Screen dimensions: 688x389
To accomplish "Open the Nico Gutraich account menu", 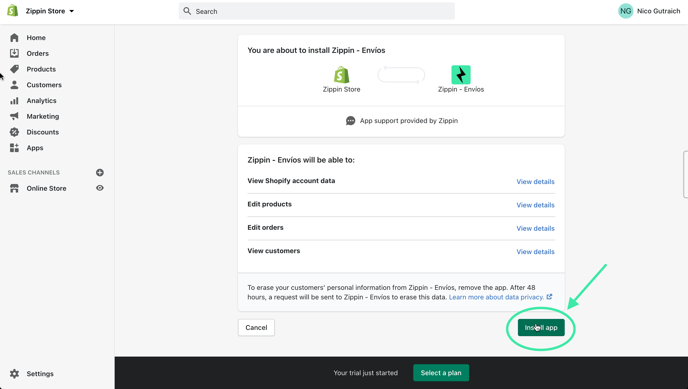I will [658, 11].
